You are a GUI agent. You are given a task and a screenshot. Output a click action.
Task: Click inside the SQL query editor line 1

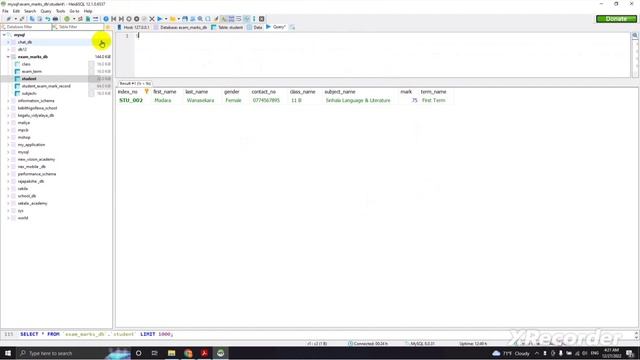[x=382, y=36]
